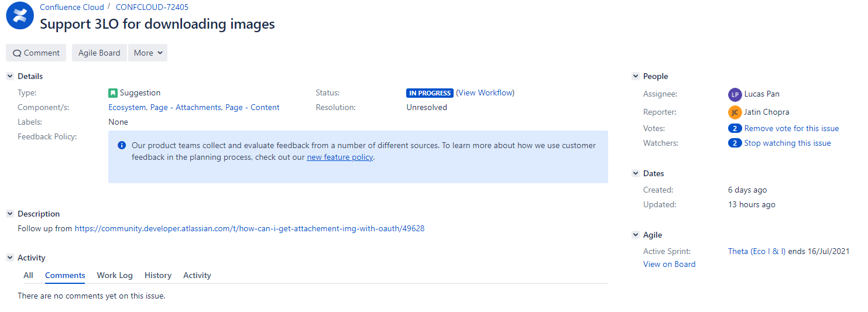Open the Confluence Cloud breadcrumb link

coord(72,8)
